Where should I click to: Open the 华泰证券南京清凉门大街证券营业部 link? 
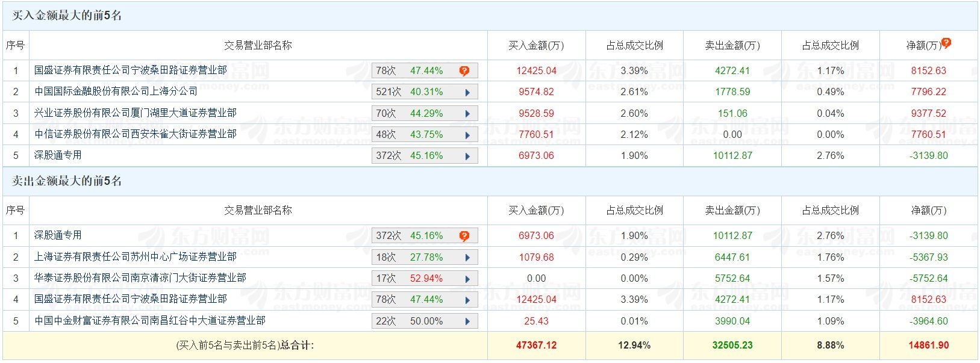[140, 278]
